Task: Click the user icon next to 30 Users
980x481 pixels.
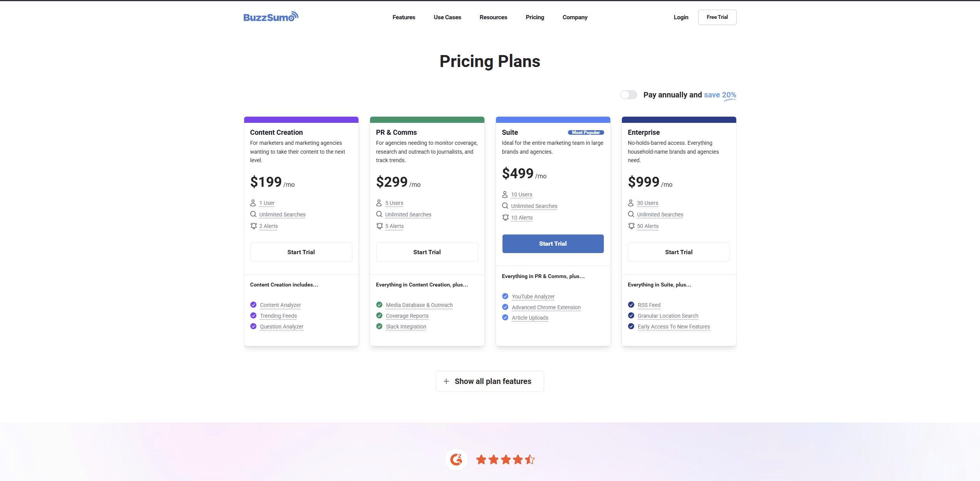Action: pos(631,203)
